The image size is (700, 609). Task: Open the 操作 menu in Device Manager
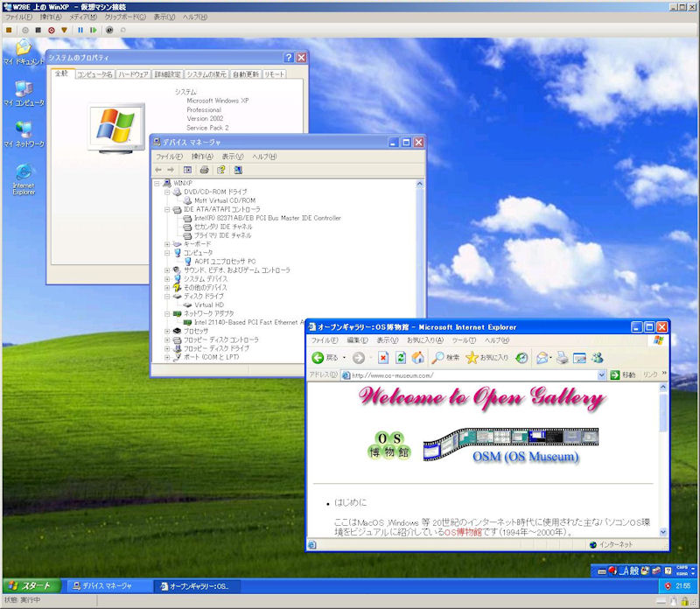[x=201, y=157]
